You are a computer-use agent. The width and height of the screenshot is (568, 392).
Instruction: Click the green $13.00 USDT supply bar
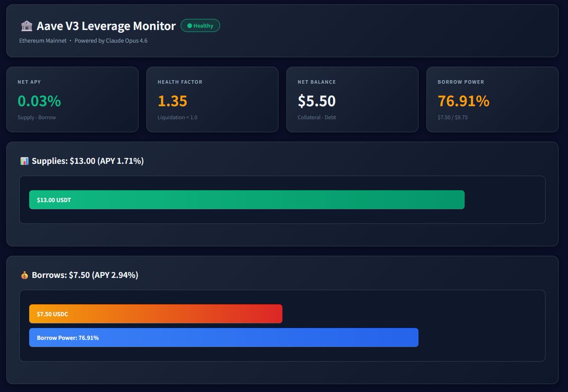tap(247, 200)
